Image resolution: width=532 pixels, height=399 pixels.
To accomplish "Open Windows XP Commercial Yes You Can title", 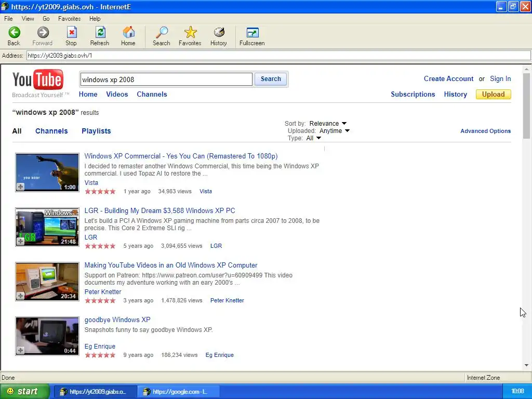I will pyautogui.click(x=181, y=156).
